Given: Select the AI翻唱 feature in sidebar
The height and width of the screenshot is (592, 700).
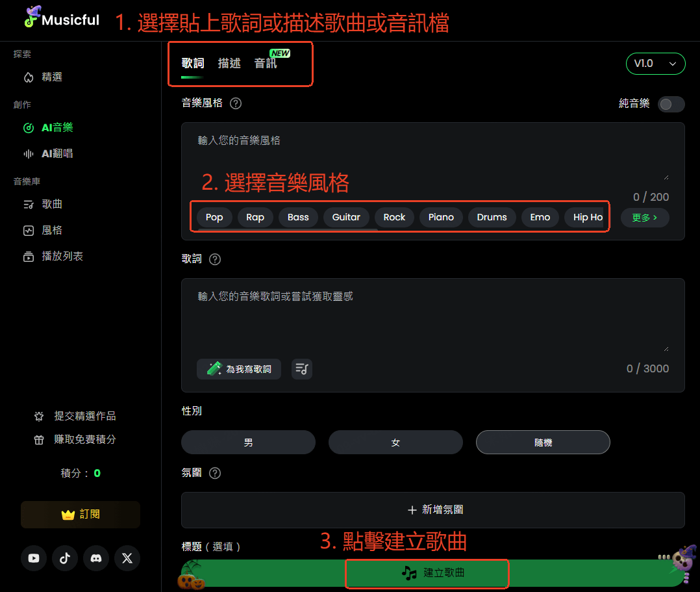Looking at the screenshot, I should [58, 153].
